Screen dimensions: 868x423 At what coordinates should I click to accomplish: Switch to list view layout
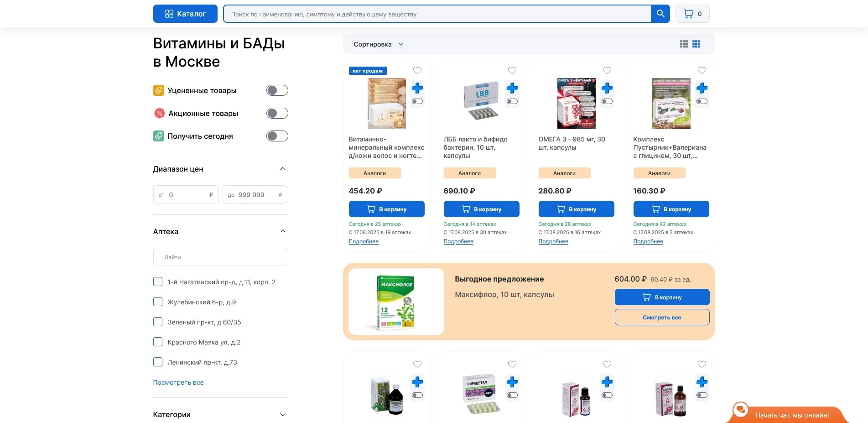coord(683,44)
